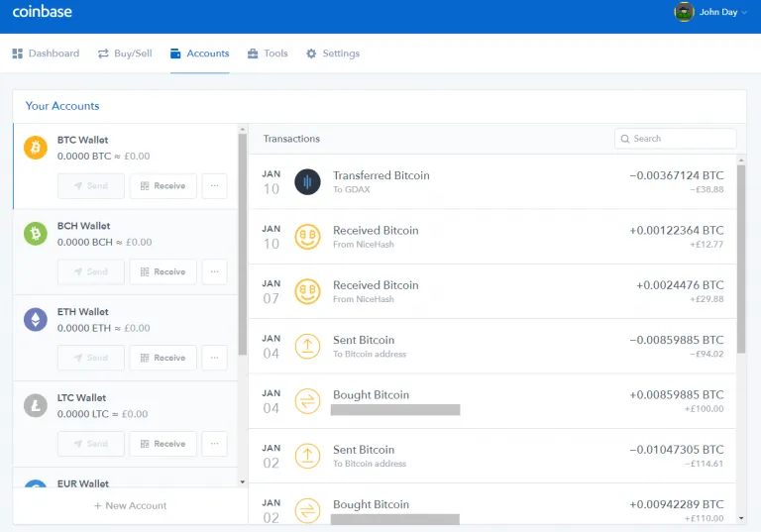
Task: Select the BTC Wallet name
Action: [83, 140]
